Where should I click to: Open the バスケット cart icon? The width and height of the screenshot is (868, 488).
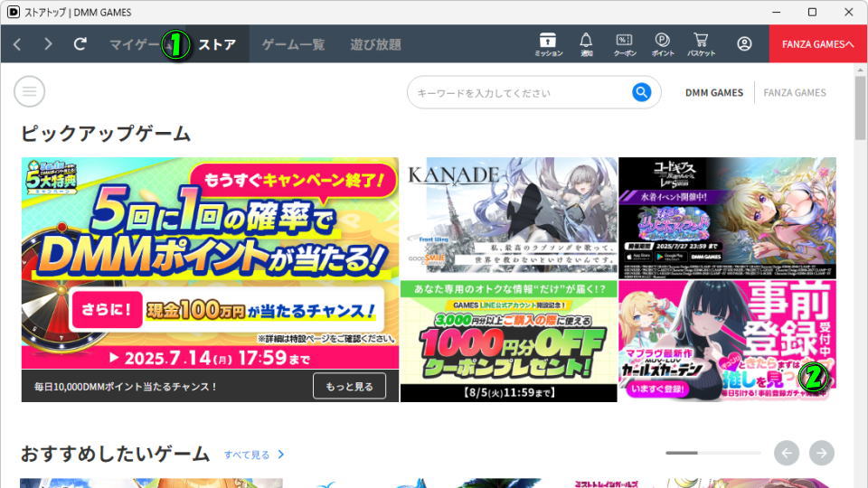click(701, 44)
